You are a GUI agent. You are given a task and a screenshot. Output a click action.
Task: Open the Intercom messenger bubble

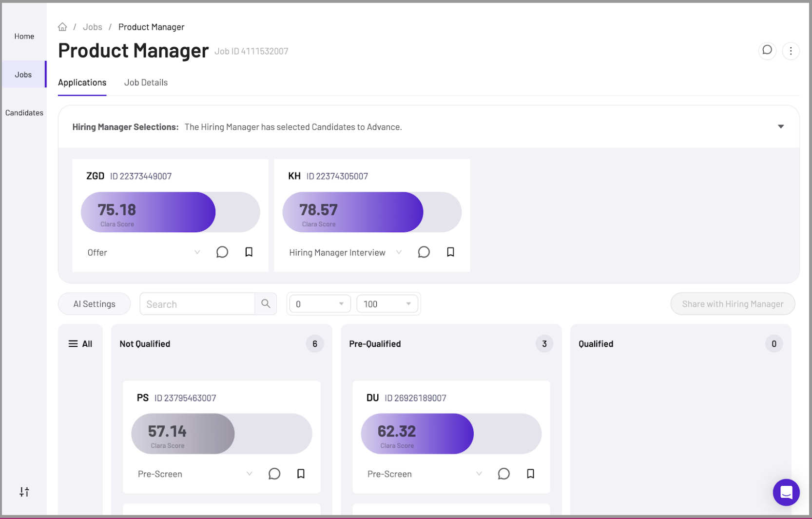tap(785, 493)
